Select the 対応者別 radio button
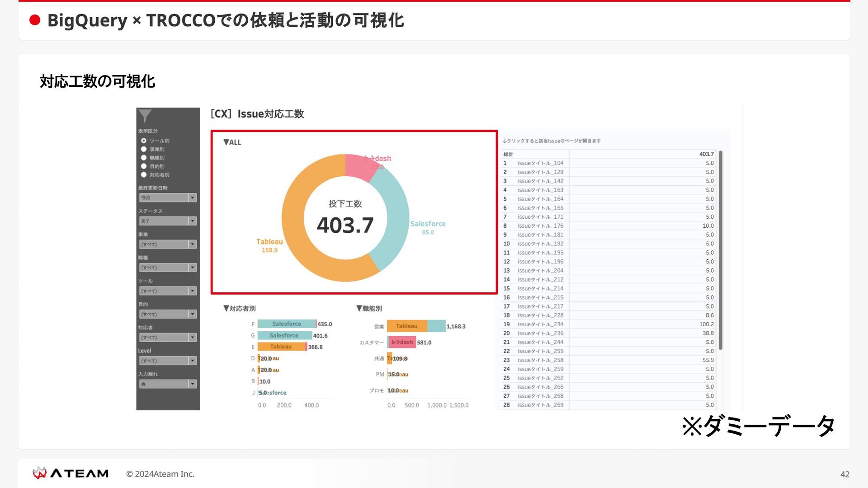Screen dimensions: 868x488 pos(144,175)
